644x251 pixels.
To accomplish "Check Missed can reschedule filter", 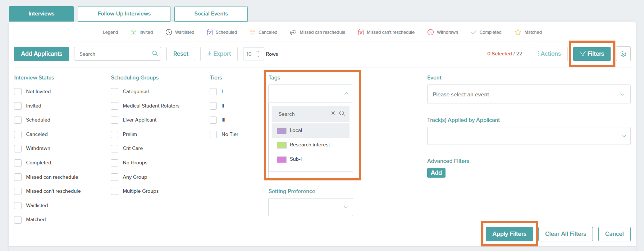I will coord(18,177).
